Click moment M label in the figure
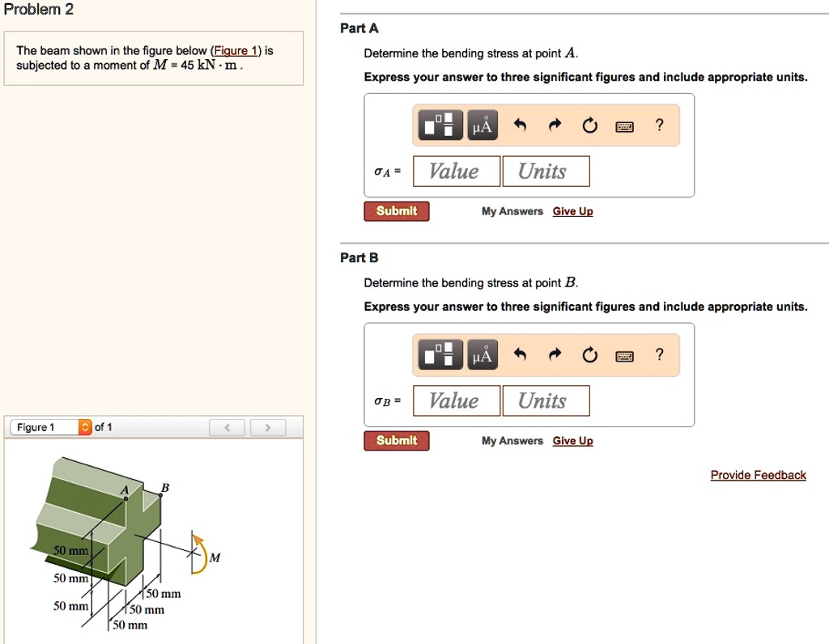The image size is (829, 644). pyautogui.click(x=215, y=558)
